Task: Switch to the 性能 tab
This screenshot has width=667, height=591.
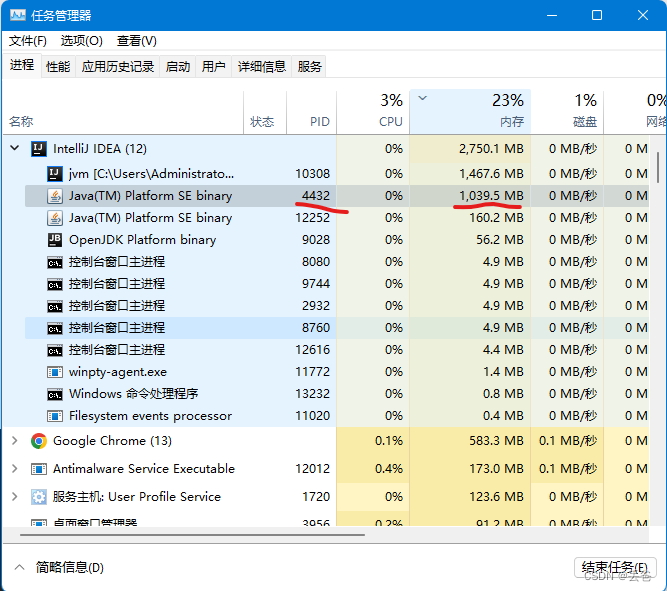Action: tap(58, 67)
